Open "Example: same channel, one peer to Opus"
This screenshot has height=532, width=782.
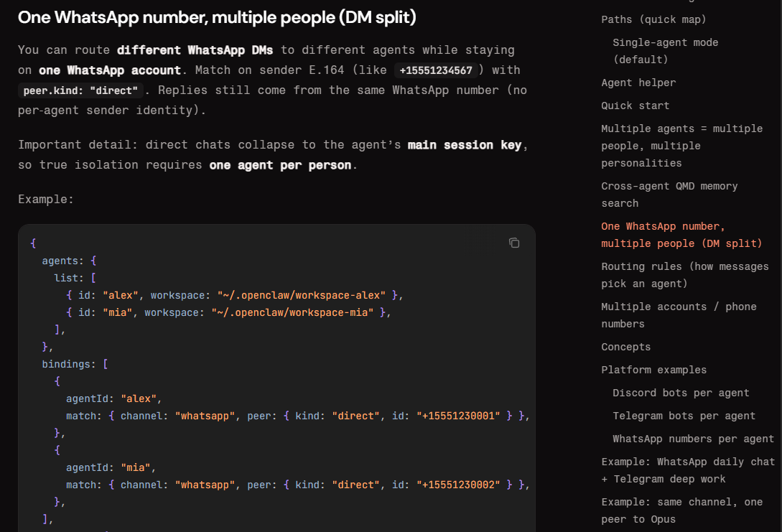(x=681, y=510)
